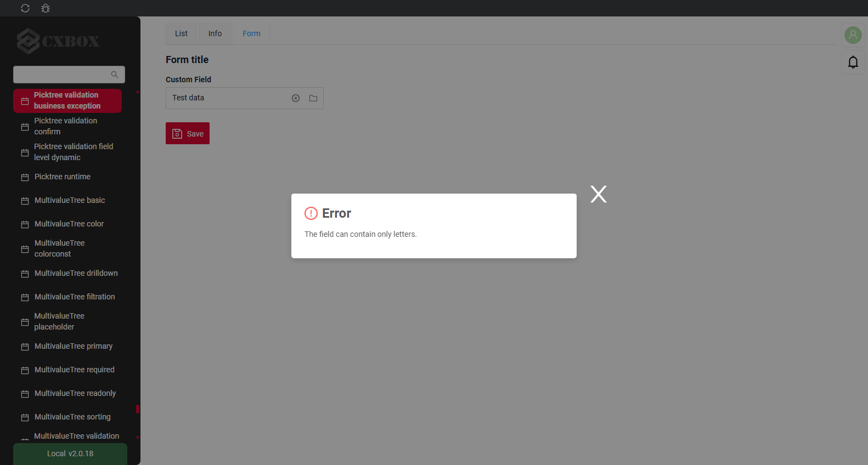Viewport: 868px width, 465px height.
Task: Go to MultivalueTree placeholder
Action: (67, 321)
